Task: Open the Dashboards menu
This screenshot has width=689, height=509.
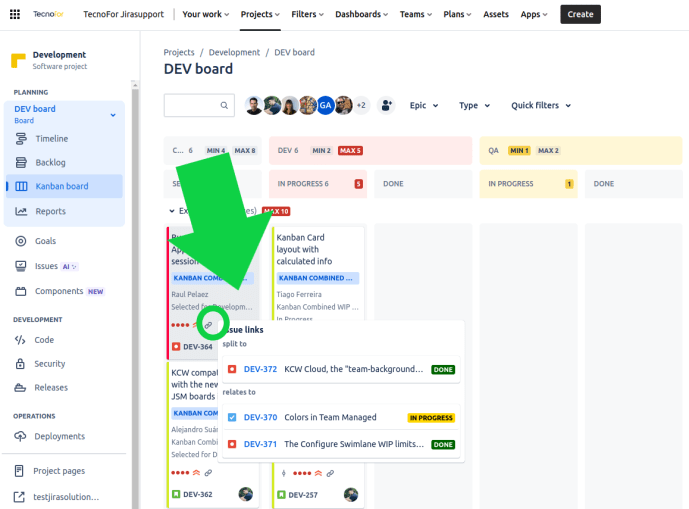Action: coord(361,14)
